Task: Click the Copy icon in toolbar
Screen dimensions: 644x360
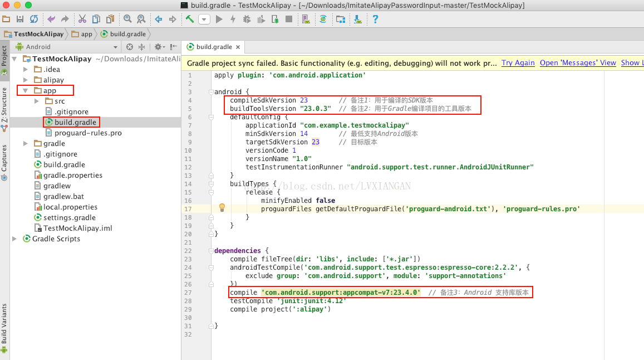Action: [x=96, y=19]
